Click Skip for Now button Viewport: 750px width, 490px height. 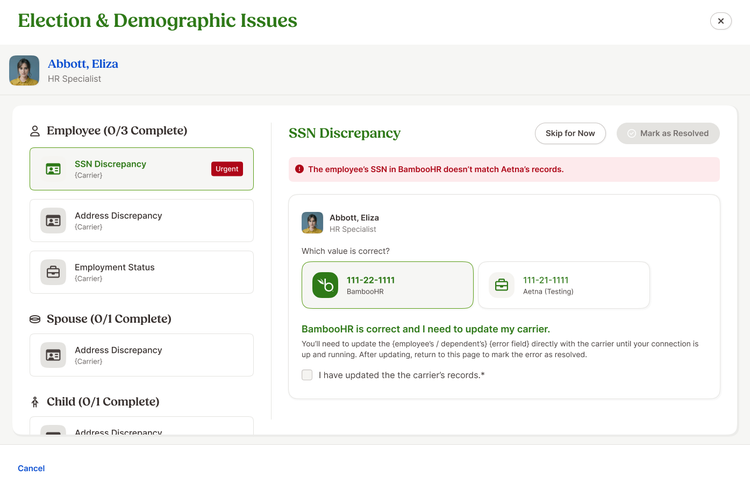point(570,134)
